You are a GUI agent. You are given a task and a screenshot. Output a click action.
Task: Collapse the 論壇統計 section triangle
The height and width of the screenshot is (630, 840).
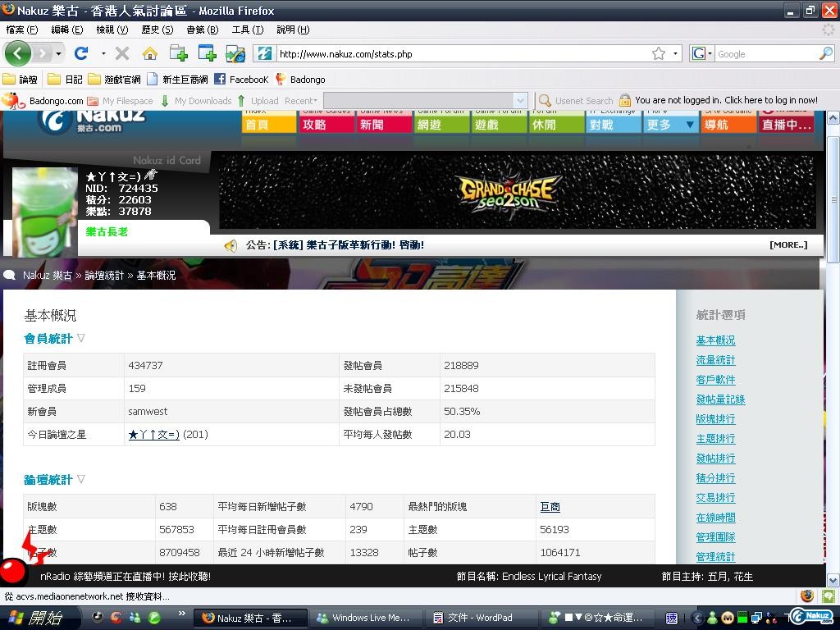pyautogui.click(x=81, y=479)
